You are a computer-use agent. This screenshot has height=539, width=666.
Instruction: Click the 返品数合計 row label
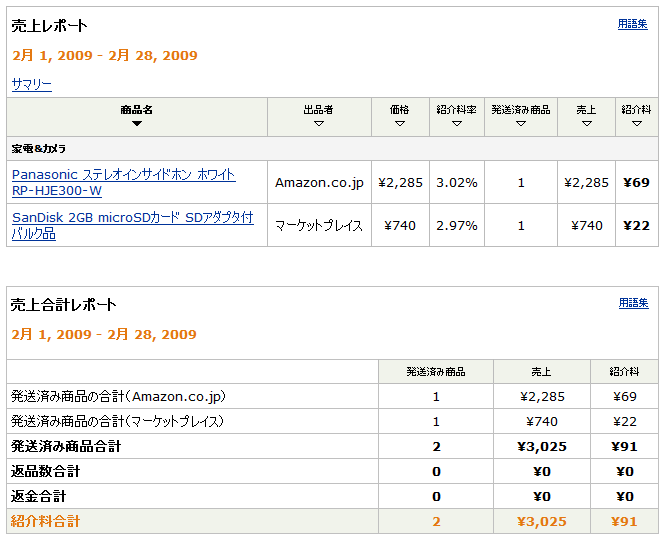point(45,471)
